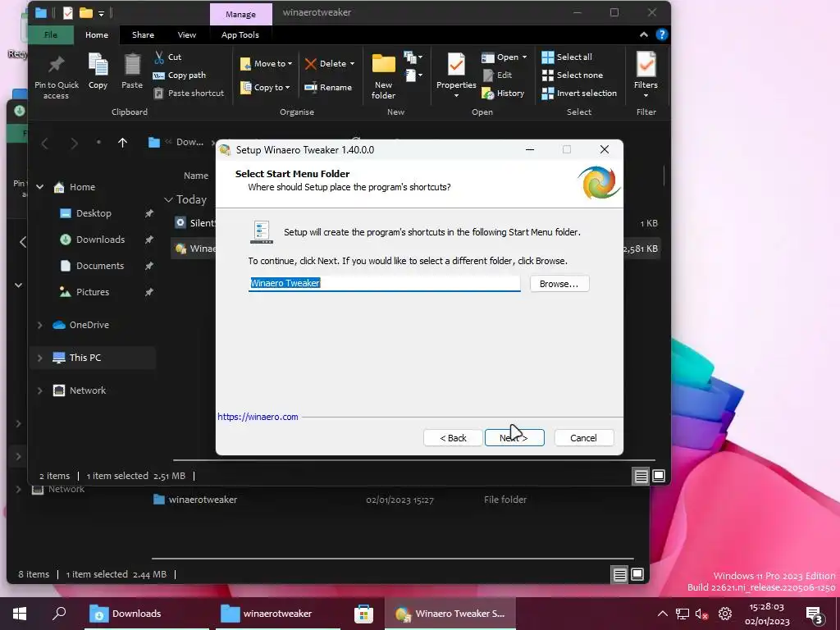Select Pictures in navigation pane

93,292
